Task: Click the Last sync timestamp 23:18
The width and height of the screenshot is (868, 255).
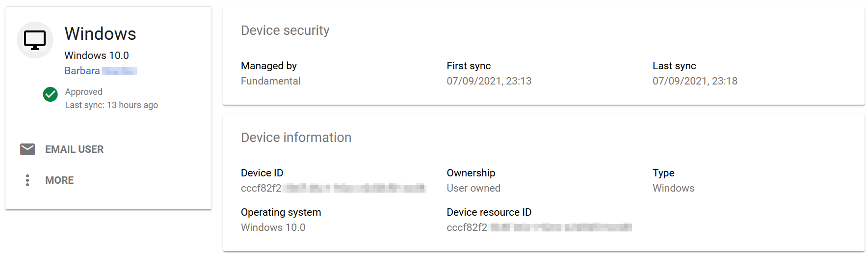Action: tap(694, 81)
